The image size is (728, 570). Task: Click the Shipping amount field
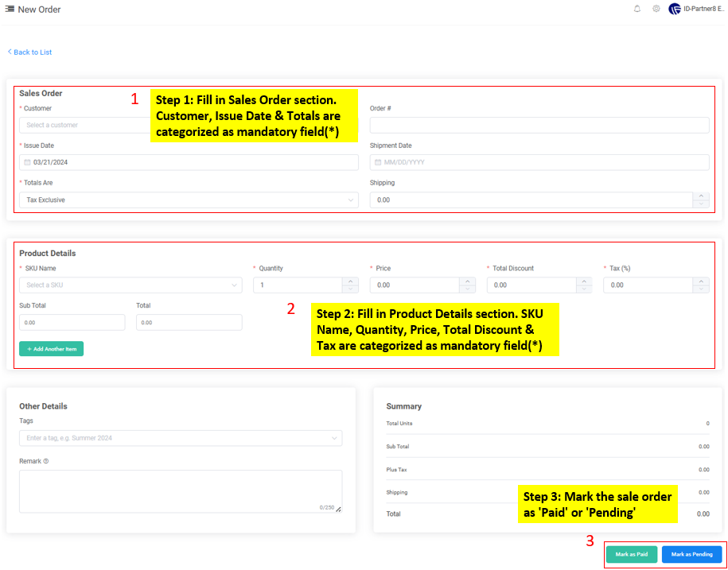[x=531, y=200]
